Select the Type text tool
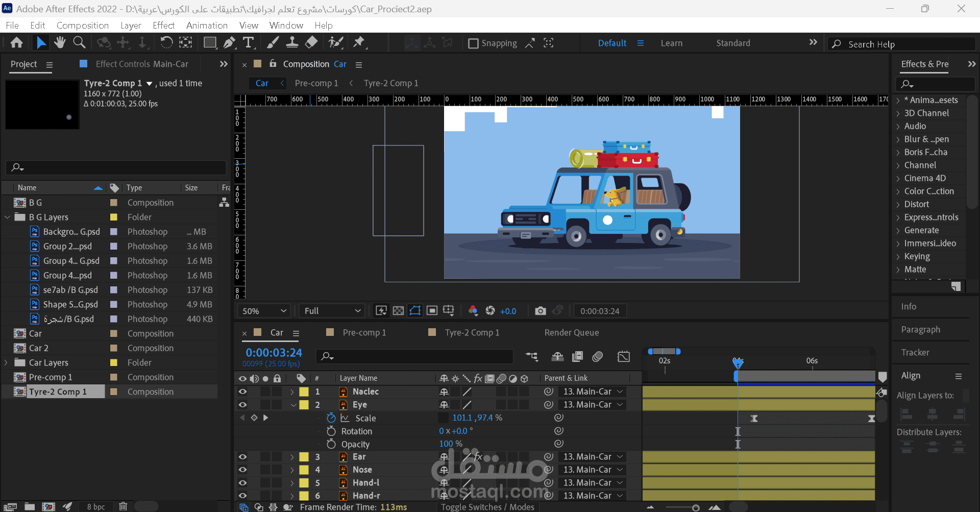980x512 pixels. (249, 43)
